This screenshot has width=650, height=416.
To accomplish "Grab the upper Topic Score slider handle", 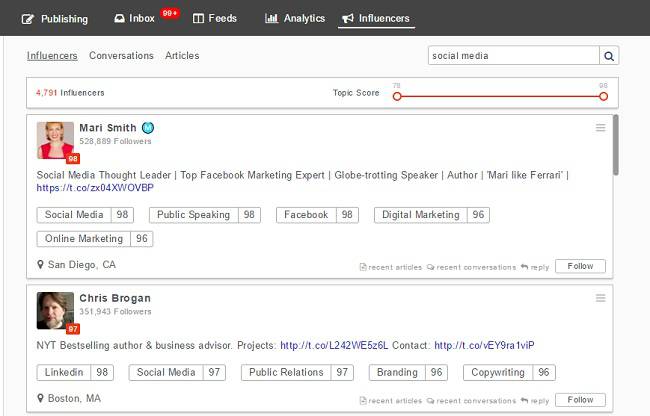I will [604, 97].
